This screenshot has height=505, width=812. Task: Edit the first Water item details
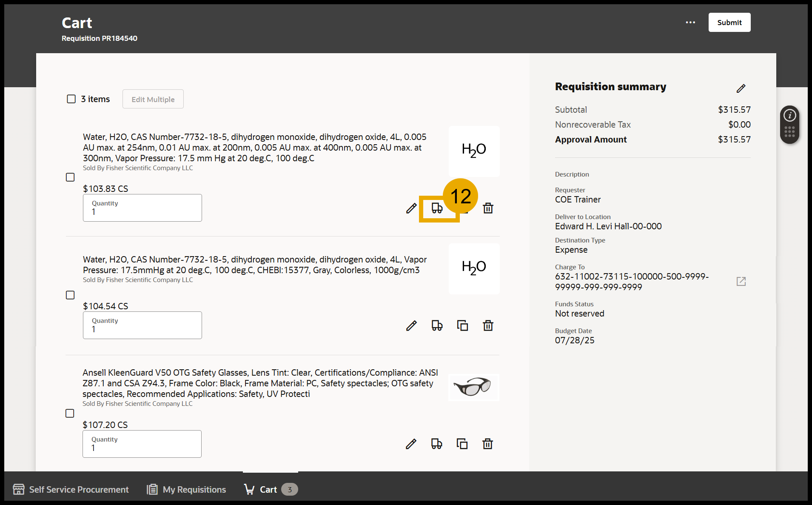tap(411, 208)
